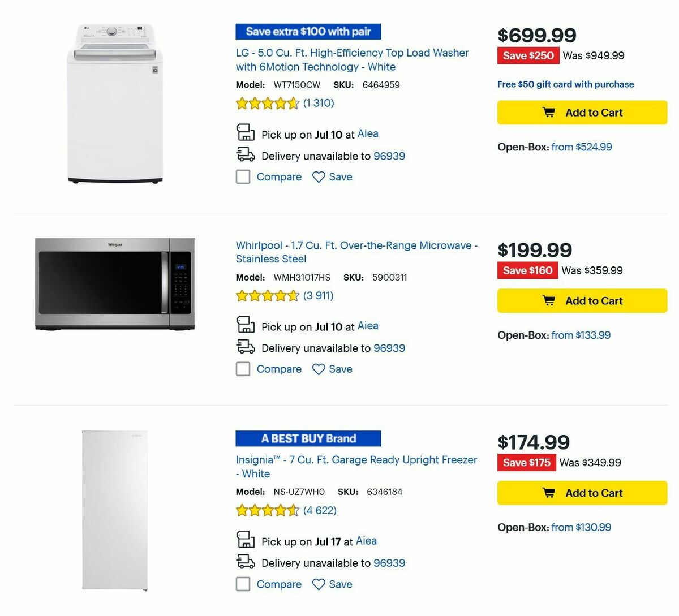This screenshot has height=616, width=679.
Task: Click the cart icon on LG washer's Add to Cart button
Action: pos(548,112)
